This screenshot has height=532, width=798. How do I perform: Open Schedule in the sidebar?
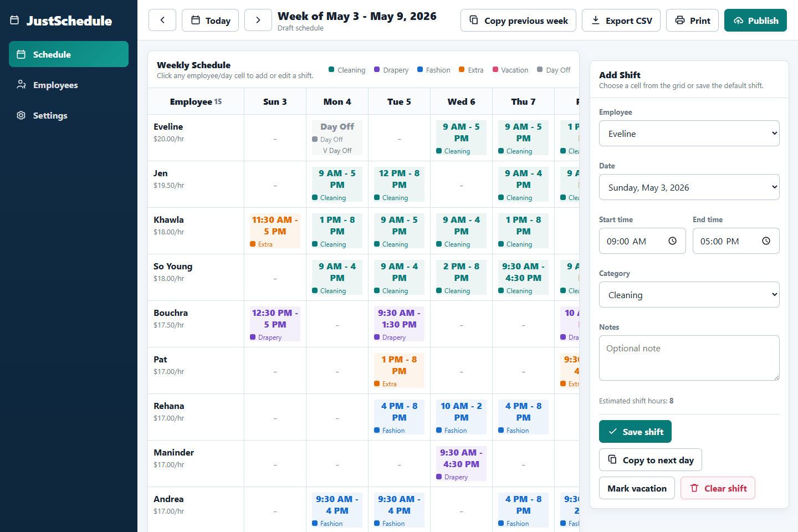(x=69, y=54)
